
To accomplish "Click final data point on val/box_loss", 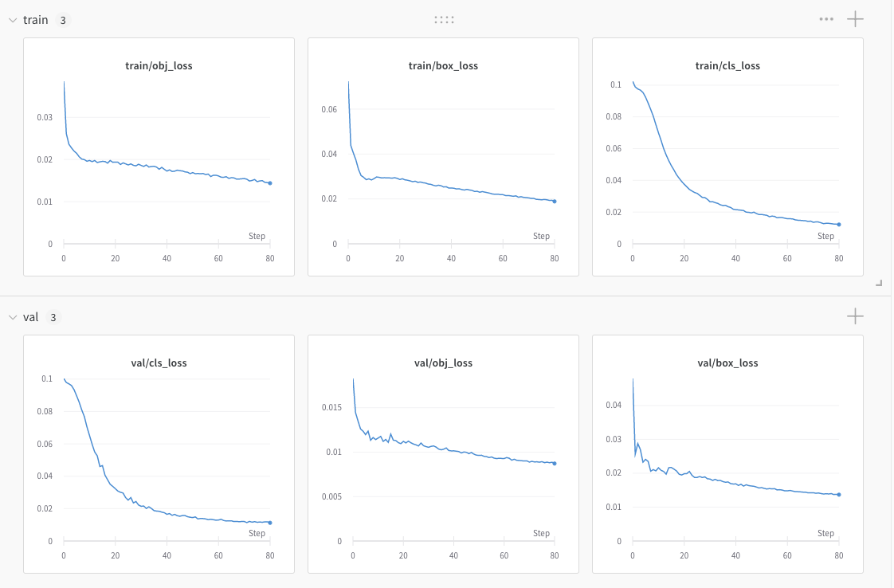I will [839, 495].
